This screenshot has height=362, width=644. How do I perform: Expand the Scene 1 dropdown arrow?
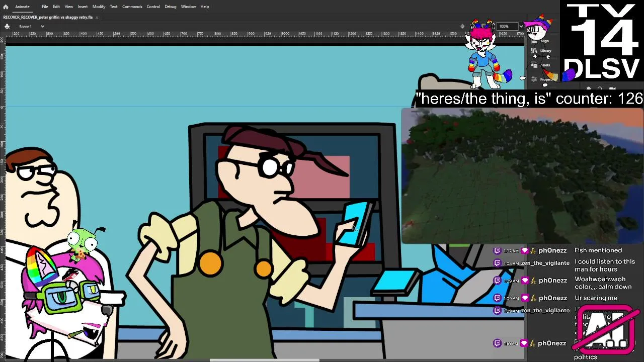(x=42, y=26)
